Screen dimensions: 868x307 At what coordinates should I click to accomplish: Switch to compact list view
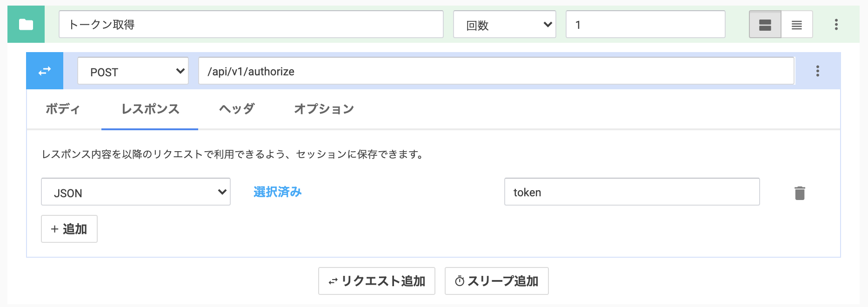click(797, 24)
